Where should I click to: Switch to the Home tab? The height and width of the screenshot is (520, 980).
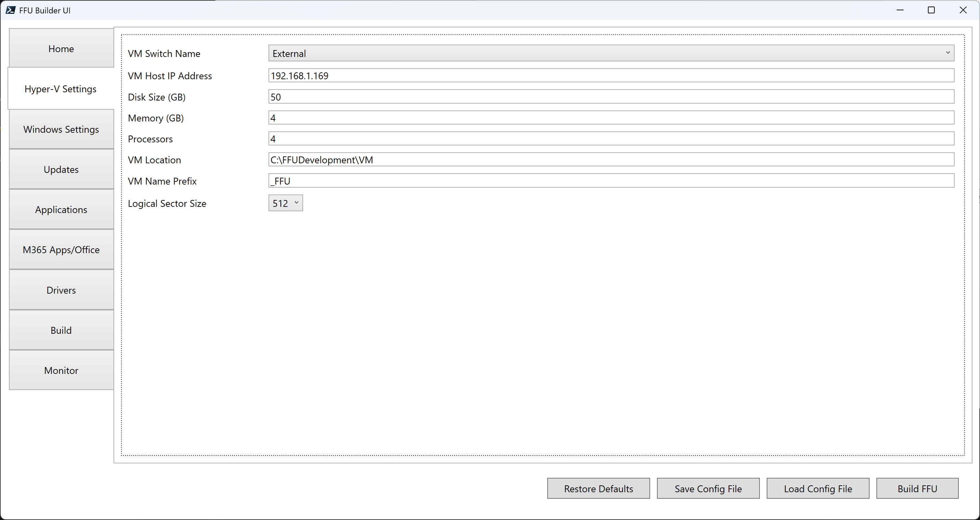point(61,49)
